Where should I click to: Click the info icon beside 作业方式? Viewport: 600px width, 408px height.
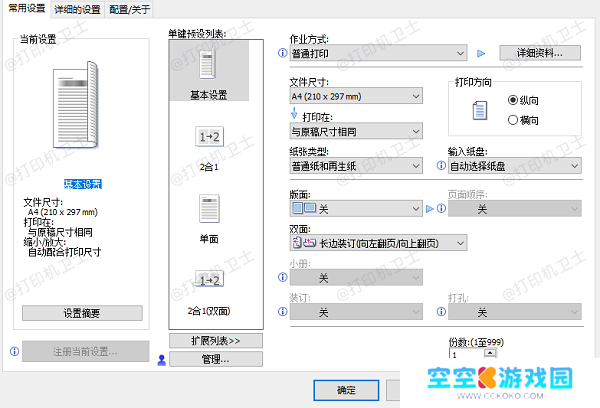282,53
